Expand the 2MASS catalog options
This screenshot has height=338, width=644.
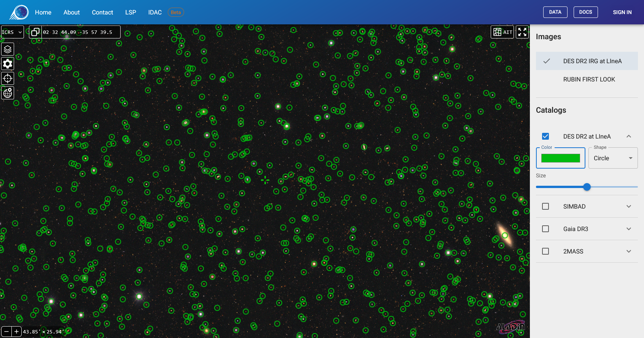pos(629,251)
